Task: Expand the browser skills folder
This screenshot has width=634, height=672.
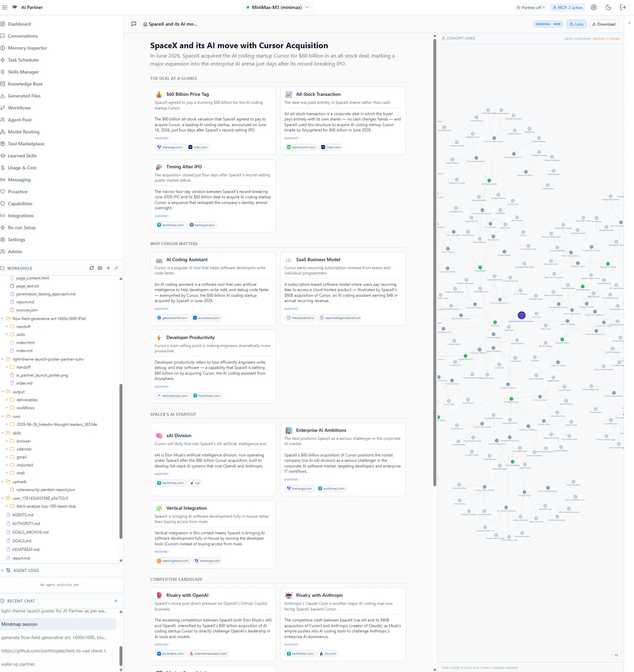Action: 7,441
